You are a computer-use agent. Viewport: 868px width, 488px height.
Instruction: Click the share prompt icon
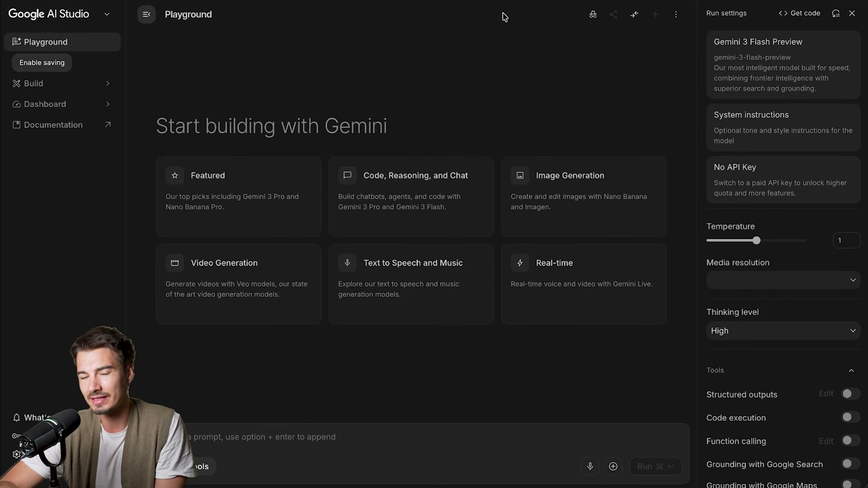613,14
